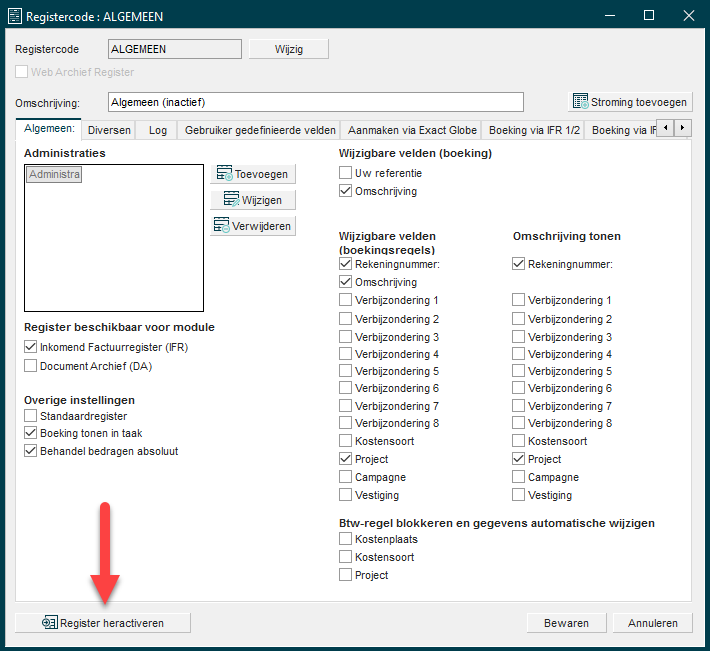Image resolution: width=710 pixels, height=651 pixels.
Task: Check Vestiging under boekingsregels
Action: point(345,495)
